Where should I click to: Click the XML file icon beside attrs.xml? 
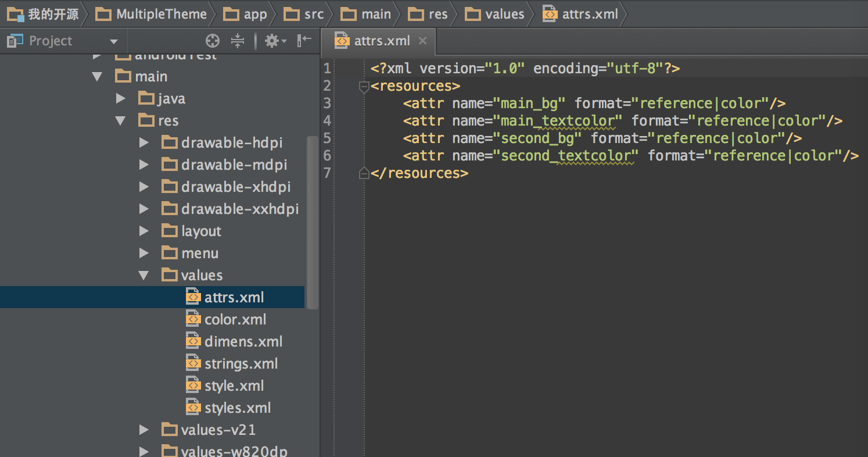[x=193, y=297]
